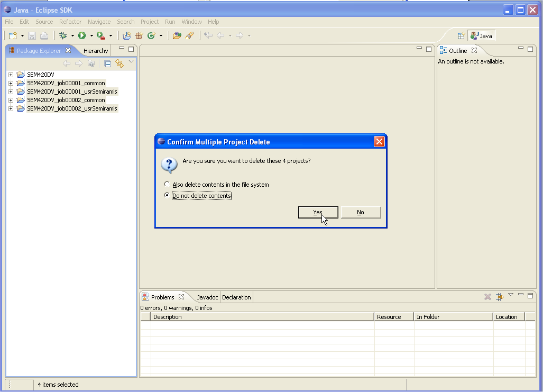This screenshot has width=543, height=392.
Task: Select the 'Do not delete contents' option
Action: [167, 196]
